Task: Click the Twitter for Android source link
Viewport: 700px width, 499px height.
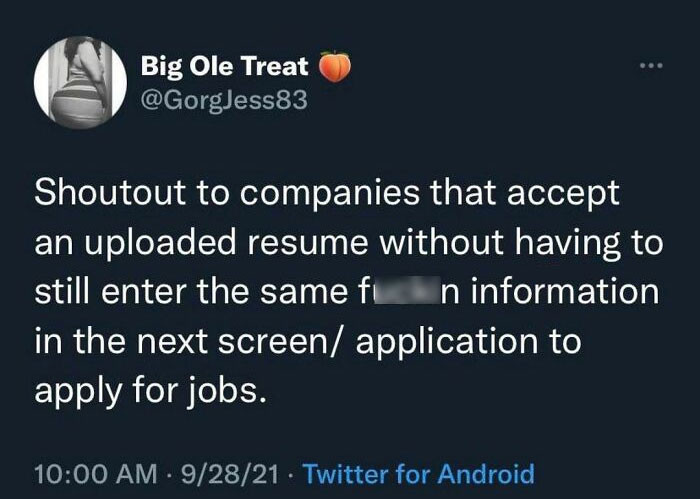Action: click(x=418, y=473)
